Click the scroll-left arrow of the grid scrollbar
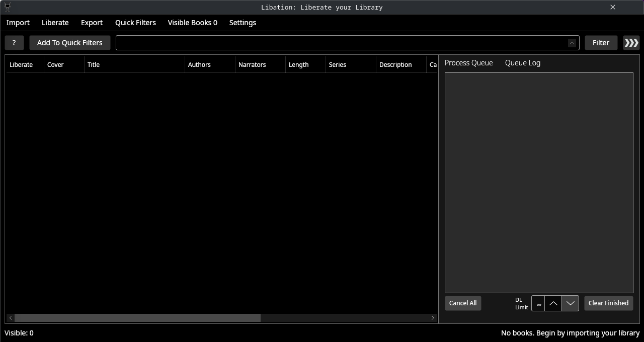This screenshot has width=644, height=342. 11,318
